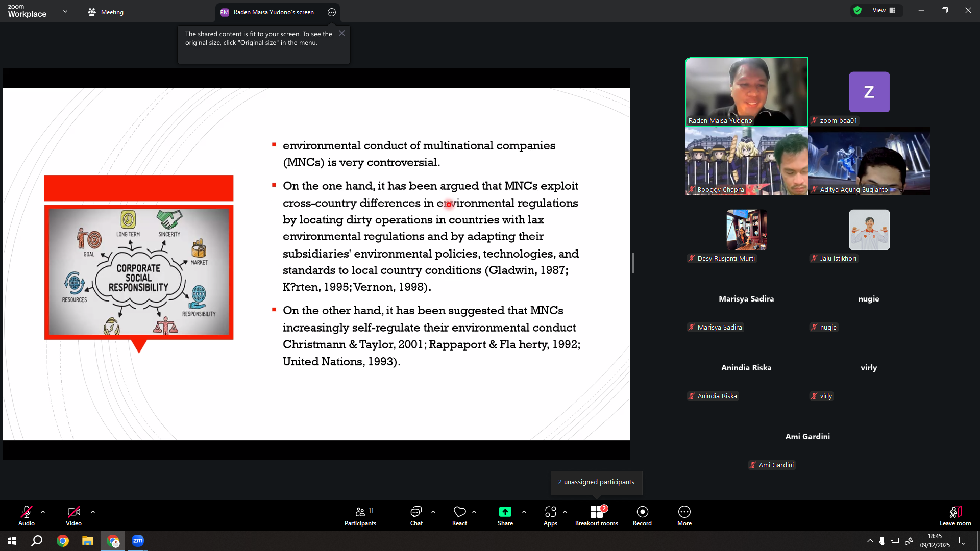
Task: Select the Ami Gardini participant tile
Action: tap(807, 436)
